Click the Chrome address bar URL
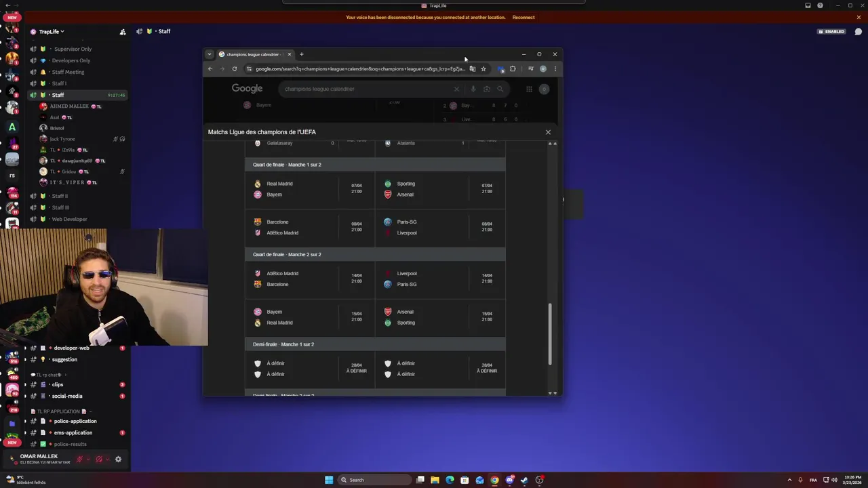 click(360, 68)
